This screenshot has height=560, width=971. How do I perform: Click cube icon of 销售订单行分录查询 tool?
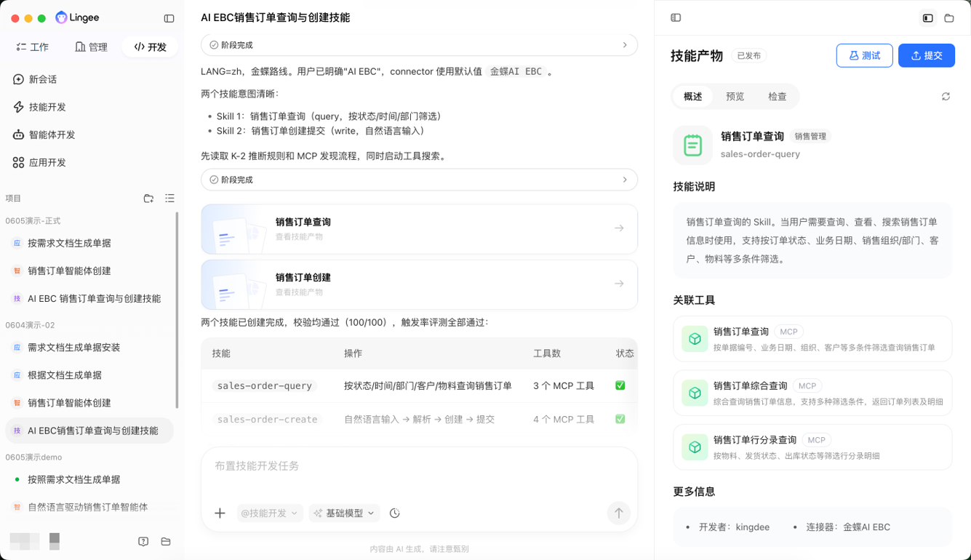(695, 447)
